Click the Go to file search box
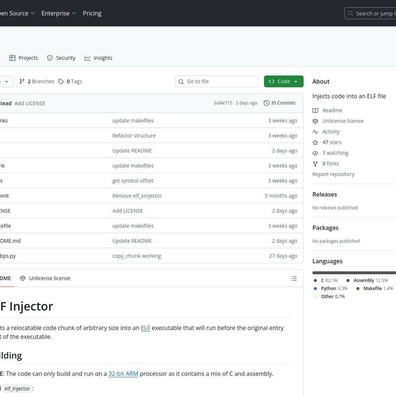This screenshot has height=396, width=396. click(216, 81)
